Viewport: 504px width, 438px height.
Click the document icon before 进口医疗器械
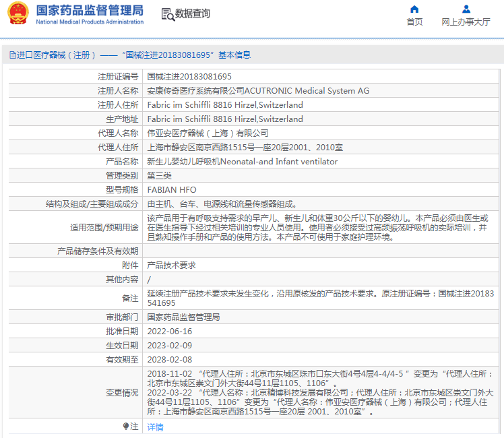(x=12, y=55)
